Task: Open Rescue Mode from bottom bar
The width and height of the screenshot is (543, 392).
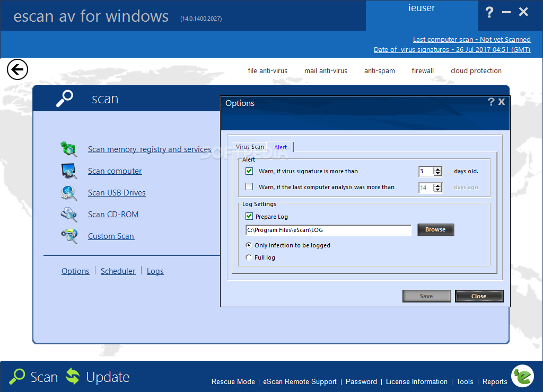Action: click(233, 381)
